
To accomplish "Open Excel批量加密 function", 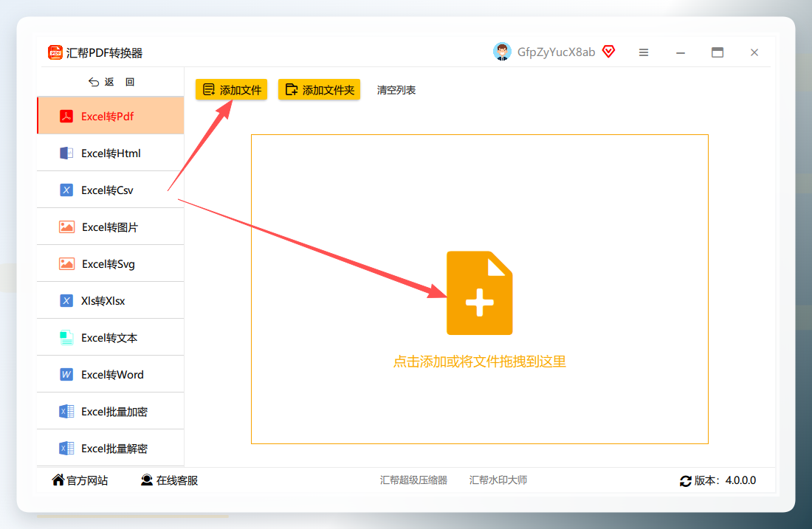I will pyautogui.click(x=110, y=411).
